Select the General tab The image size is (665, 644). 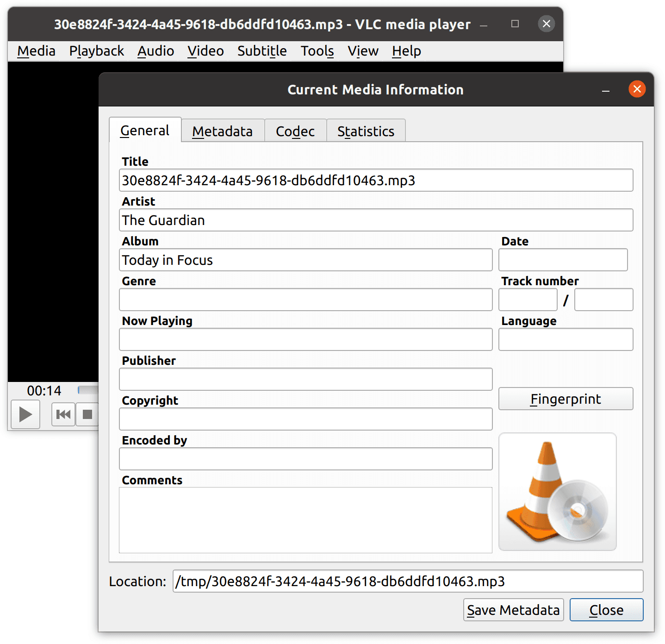tap(145, 131)
